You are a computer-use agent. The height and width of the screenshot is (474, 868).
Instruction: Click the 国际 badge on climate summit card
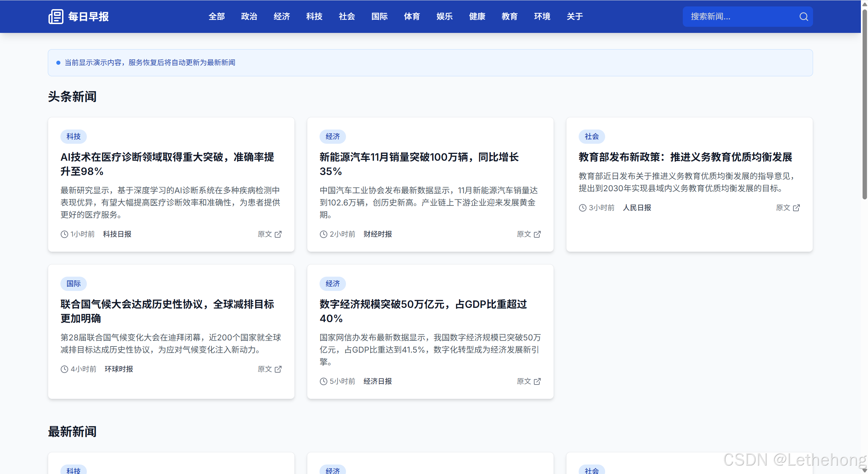pos(73,283)
